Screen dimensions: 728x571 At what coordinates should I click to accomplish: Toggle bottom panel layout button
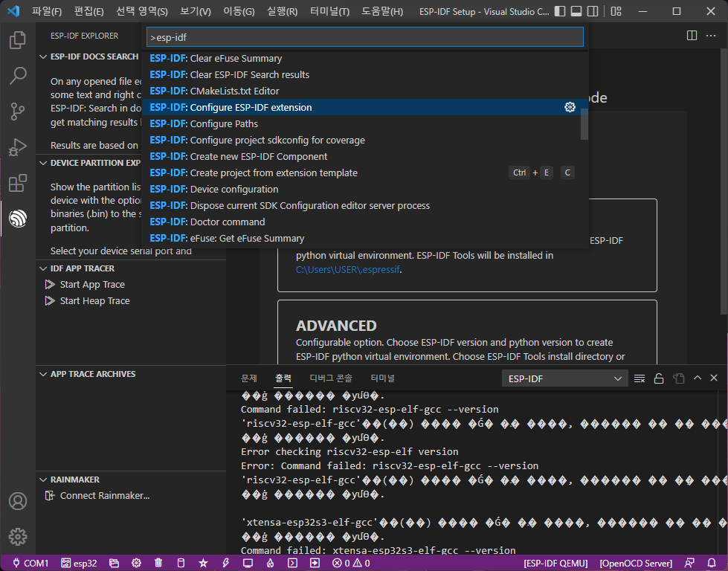(x=576, y=11)
